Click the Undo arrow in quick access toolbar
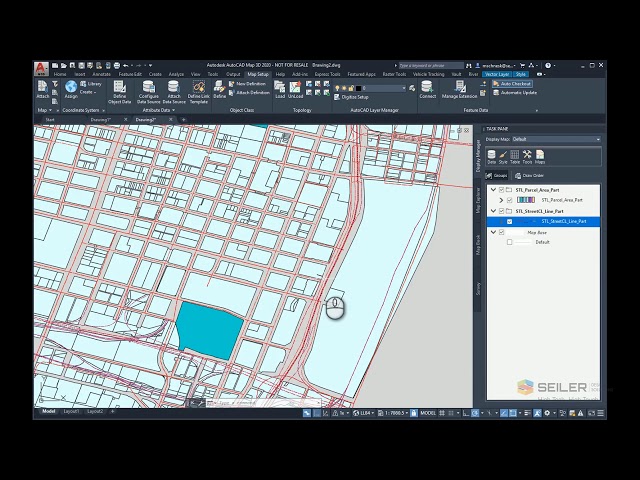 click(126, 65)
